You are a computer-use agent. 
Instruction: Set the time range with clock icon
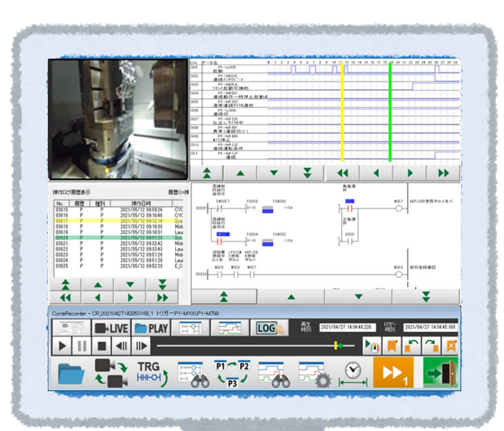pos(353,374)
